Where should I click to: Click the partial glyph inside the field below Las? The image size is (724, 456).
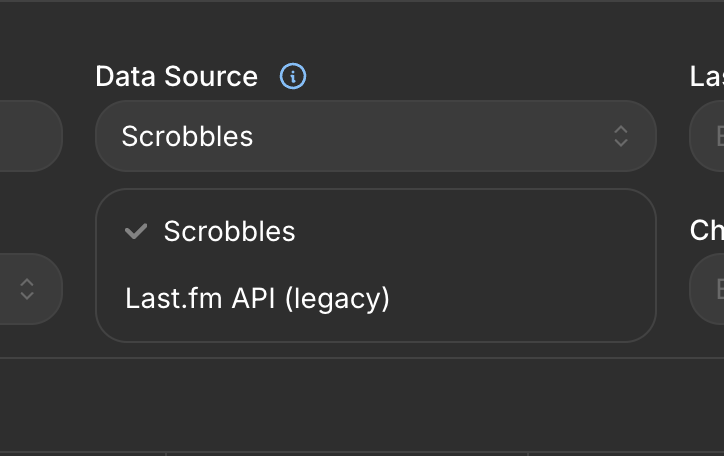click(x=720, y=136)
